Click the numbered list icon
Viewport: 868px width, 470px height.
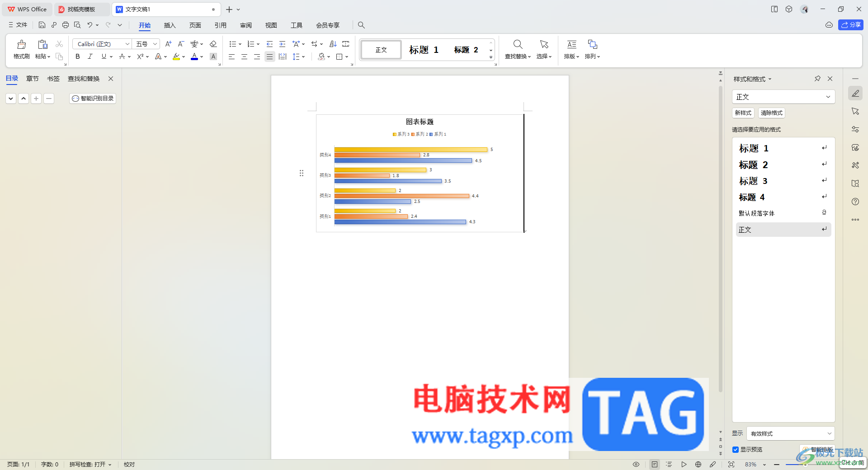(x=251, y=44)
